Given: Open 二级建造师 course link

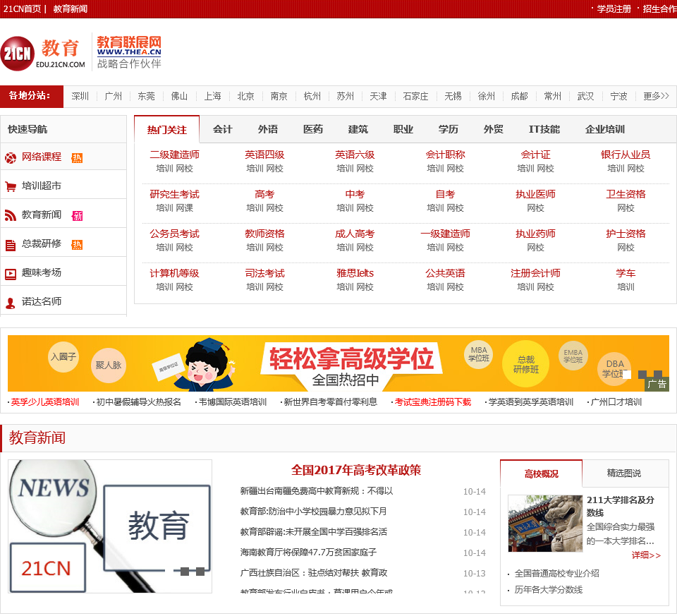Looking at the screenshot, I should click(x=174, y=155).
